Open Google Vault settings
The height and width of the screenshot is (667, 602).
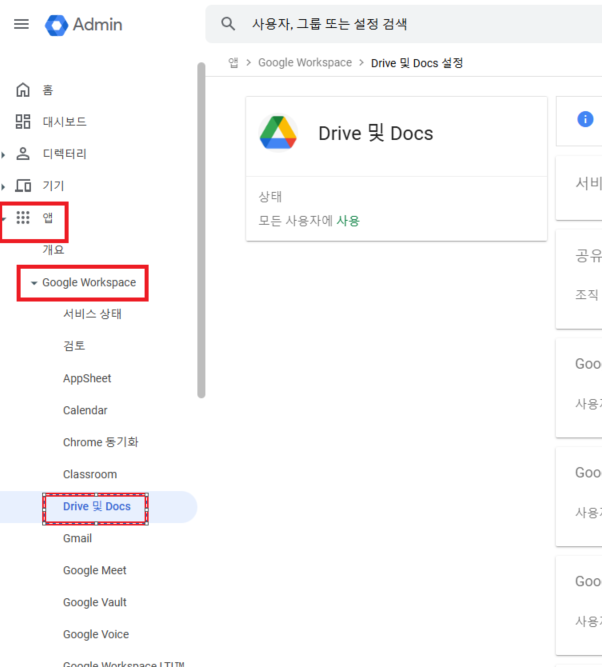[x=94, y=602]
